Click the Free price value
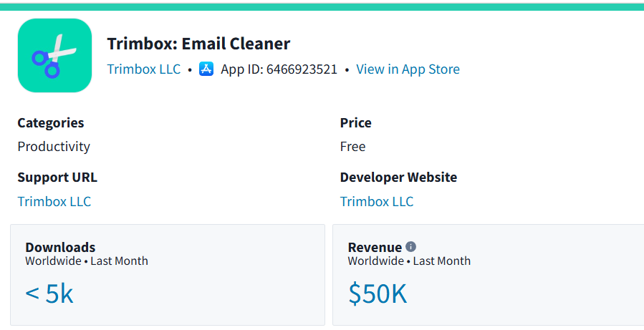The width and height of the screenshot is (644, 330). 353,147
